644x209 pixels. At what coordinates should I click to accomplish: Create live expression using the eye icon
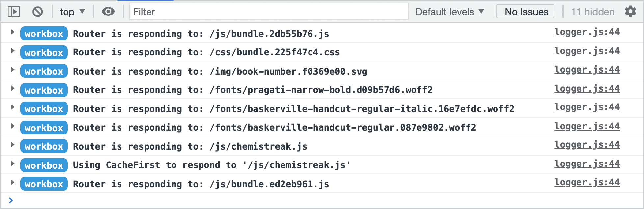(x=108, y=12)
